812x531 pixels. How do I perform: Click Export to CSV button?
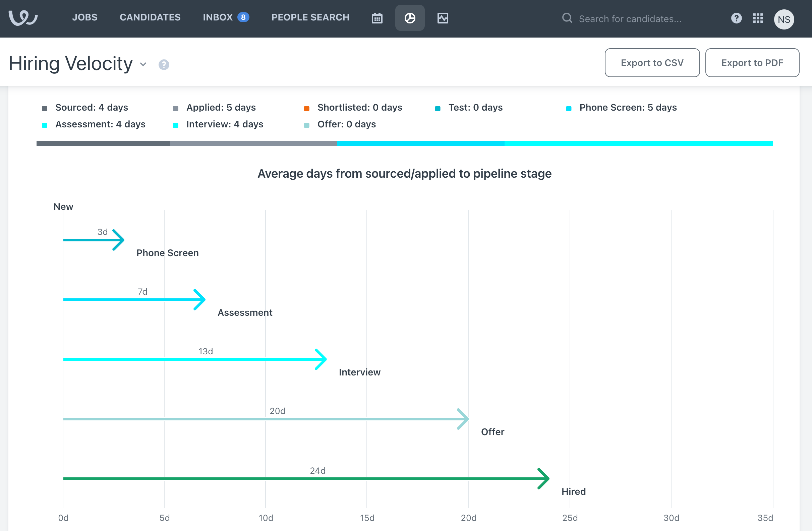tap(652, 63)
